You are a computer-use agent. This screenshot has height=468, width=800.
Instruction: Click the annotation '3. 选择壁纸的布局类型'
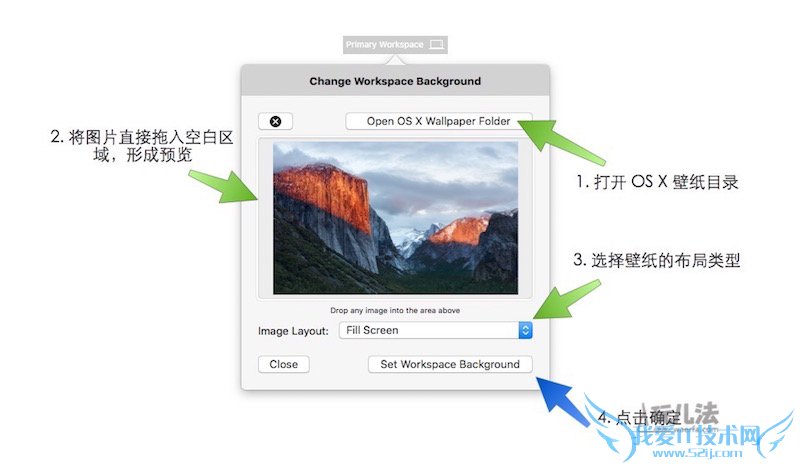pos(657,260)
